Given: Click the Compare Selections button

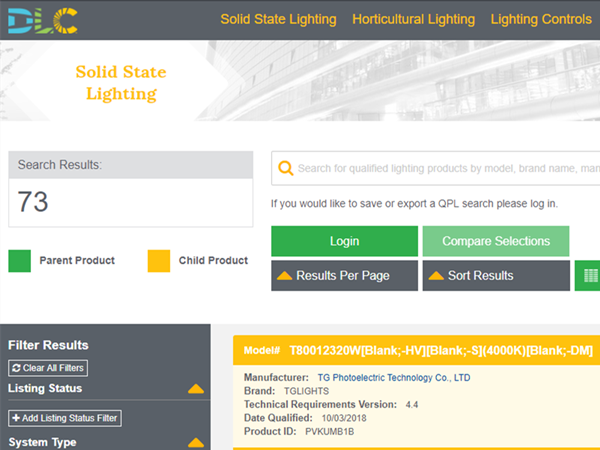Looking at the screenshot, I should (496, 241).
